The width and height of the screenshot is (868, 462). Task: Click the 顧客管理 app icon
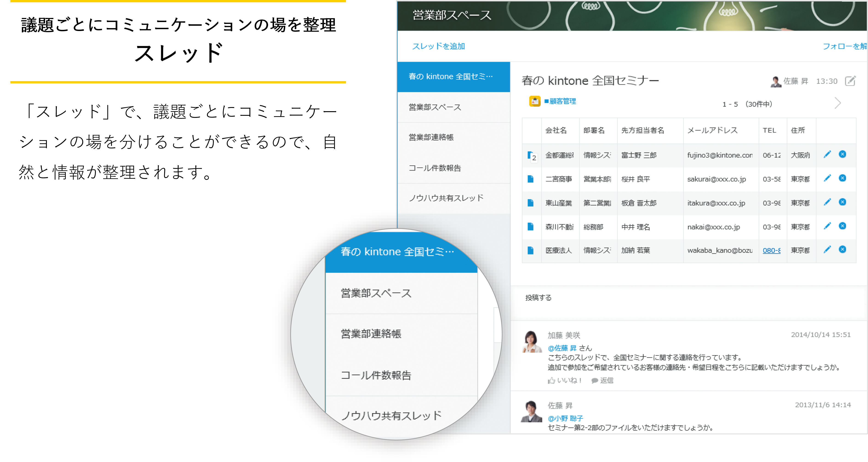click(535, 101)
